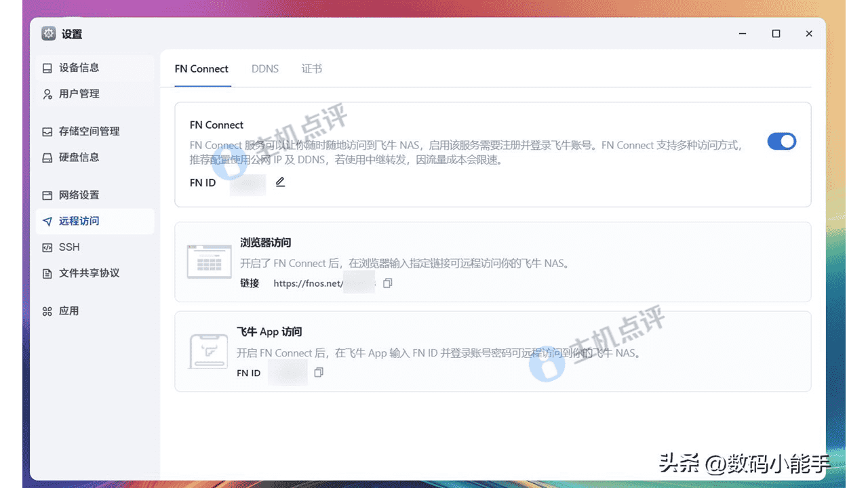Click the SSH terminal icon
Viewport: 868px width, 488px height.
(x=47, y=247)
